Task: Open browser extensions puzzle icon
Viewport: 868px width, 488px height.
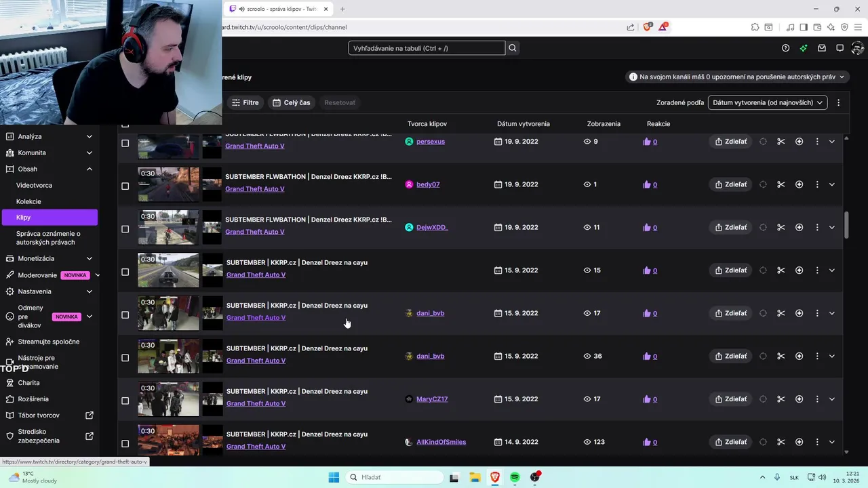Action: coord(755,27)
